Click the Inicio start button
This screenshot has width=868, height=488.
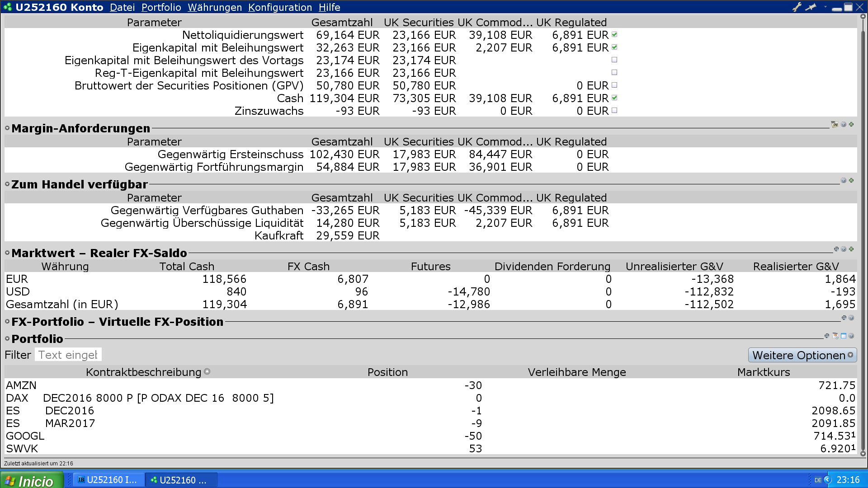pyautogui.click(x=32, y=480)
